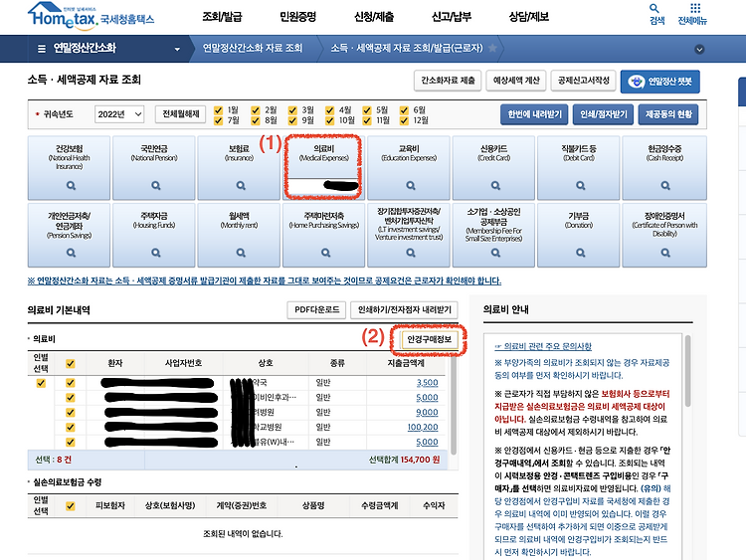Click the 인쇄/점자받기 button
The width and height of the screenshot is (746, 560).
(x=604, y=114)
